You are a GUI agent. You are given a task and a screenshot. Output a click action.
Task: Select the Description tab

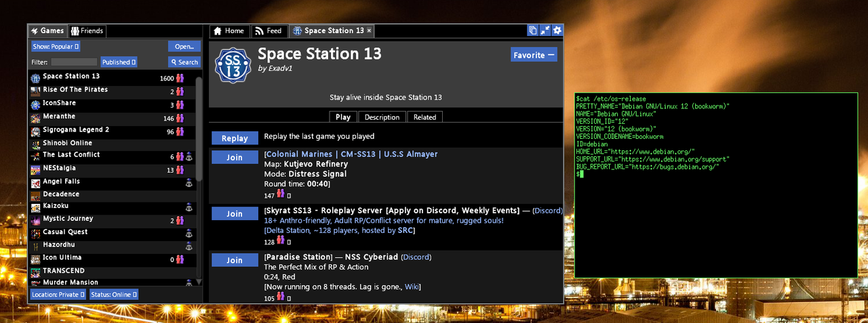point(382,116)
